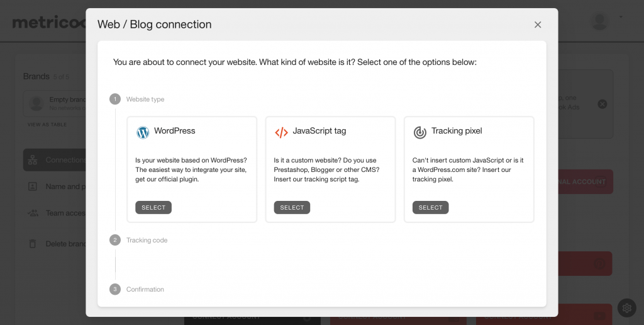
Task: Click the JavaScript tag code icon
Action: pyautogui.click(x=281, y=132)
